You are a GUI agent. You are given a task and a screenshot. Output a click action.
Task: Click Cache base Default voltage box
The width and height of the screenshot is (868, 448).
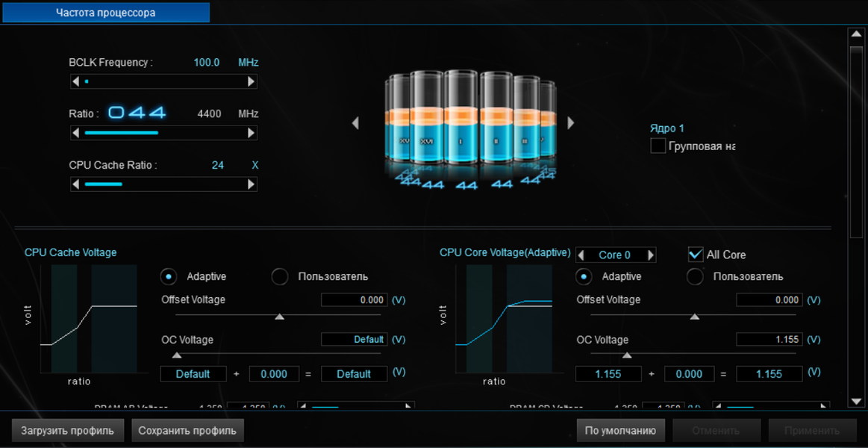(x=193, y=374)
